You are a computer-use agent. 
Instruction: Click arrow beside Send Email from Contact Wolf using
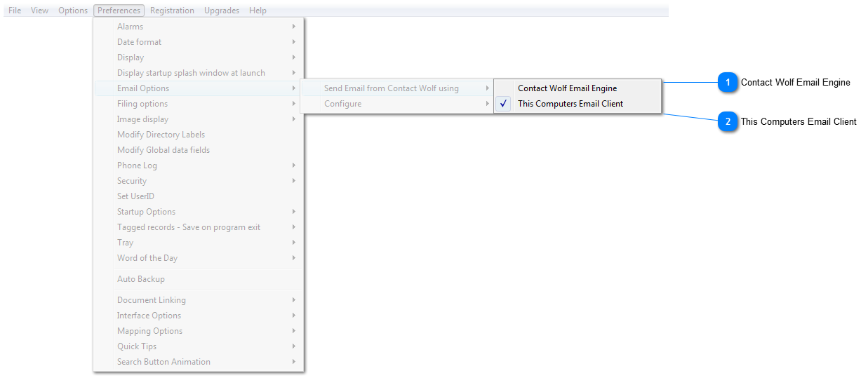[x=487, y=88]
